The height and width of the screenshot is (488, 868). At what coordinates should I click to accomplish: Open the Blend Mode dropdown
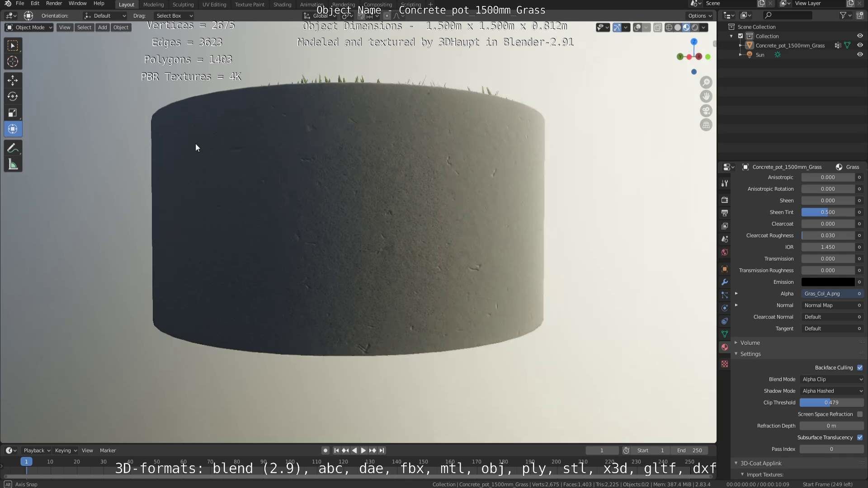tap(832, 380)
